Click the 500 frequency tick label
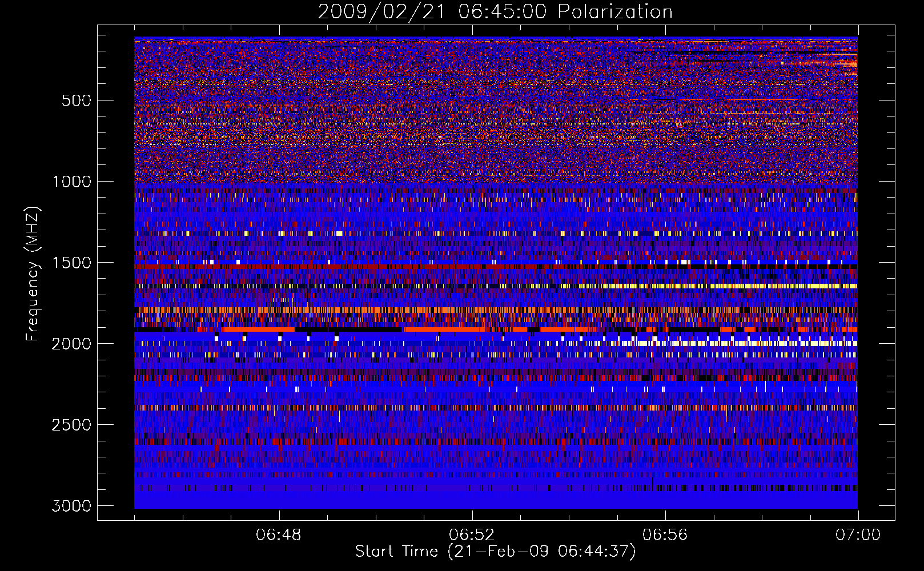 point(77,100)
